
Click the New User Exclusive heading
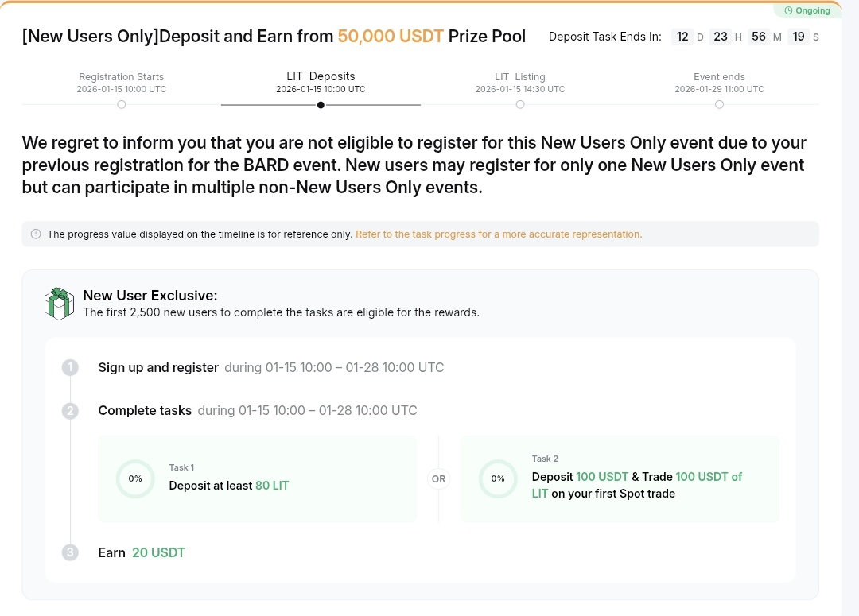[150, 295]
